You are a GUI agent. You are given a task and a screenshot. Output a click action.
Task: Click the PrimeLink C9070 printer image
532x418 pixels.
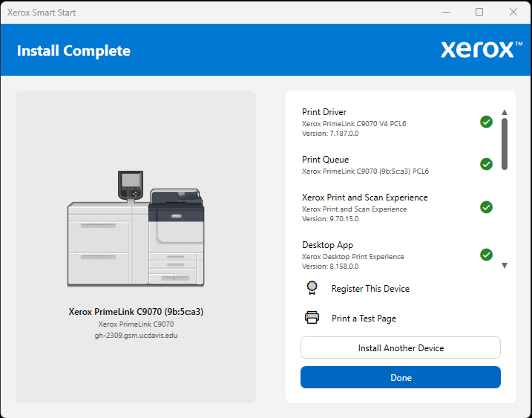(136, 229)
